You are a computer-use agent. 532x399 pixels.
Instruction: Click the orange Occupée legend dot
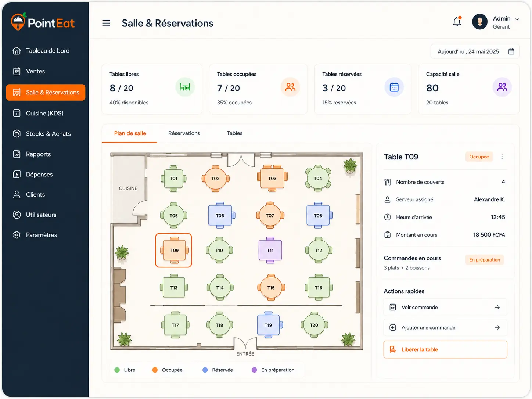(155, 370)
